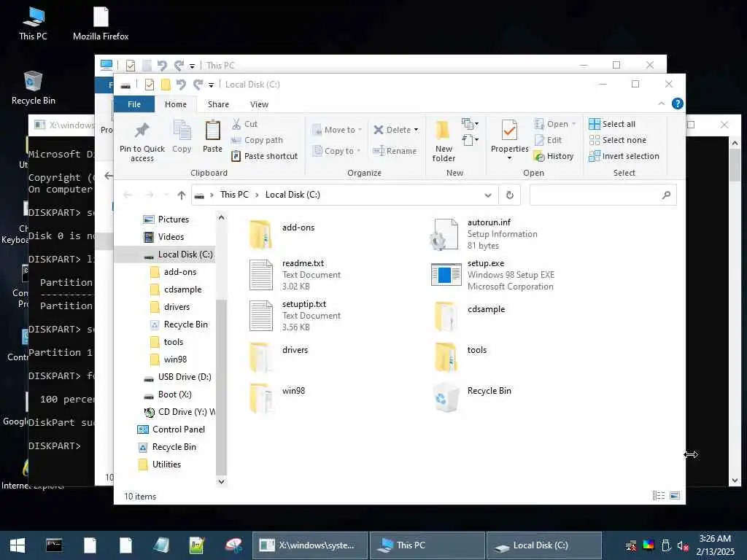
Task: Expand the Open command dropdown
Action: [573, 124]
